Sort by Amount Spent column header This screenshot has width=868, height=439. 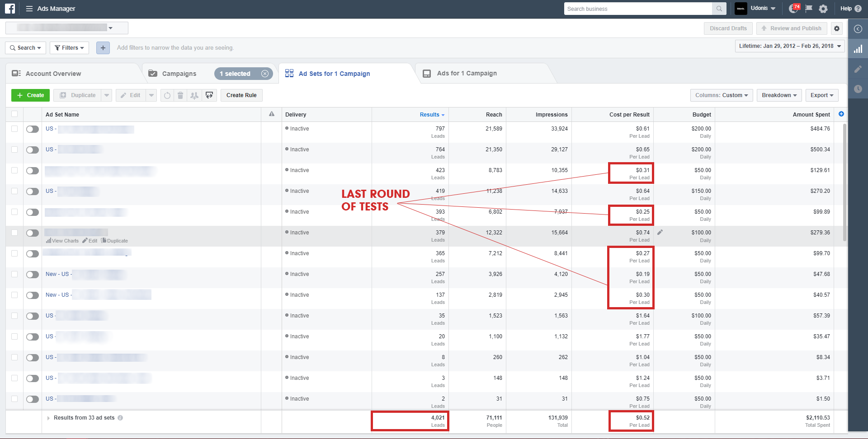[811, 115]
